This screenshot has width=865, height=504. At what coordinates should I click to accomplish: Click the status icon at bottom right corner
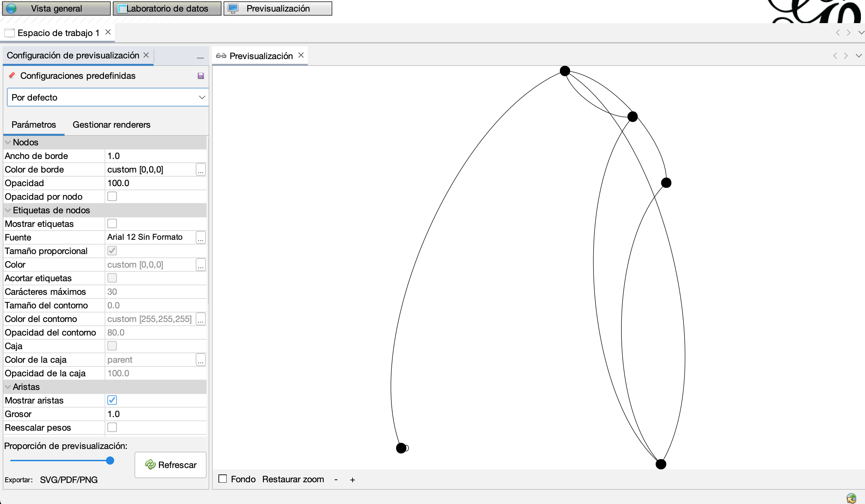pyautogui.click(x=851, y=498)
